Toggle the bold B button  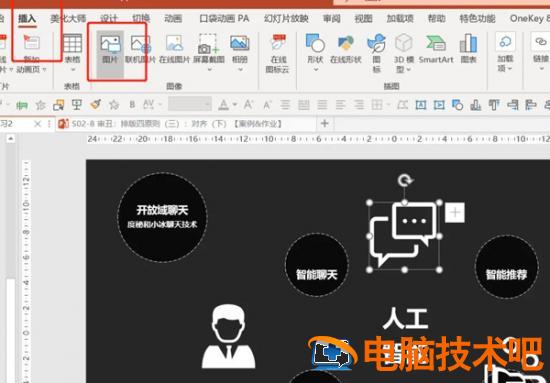132,104
